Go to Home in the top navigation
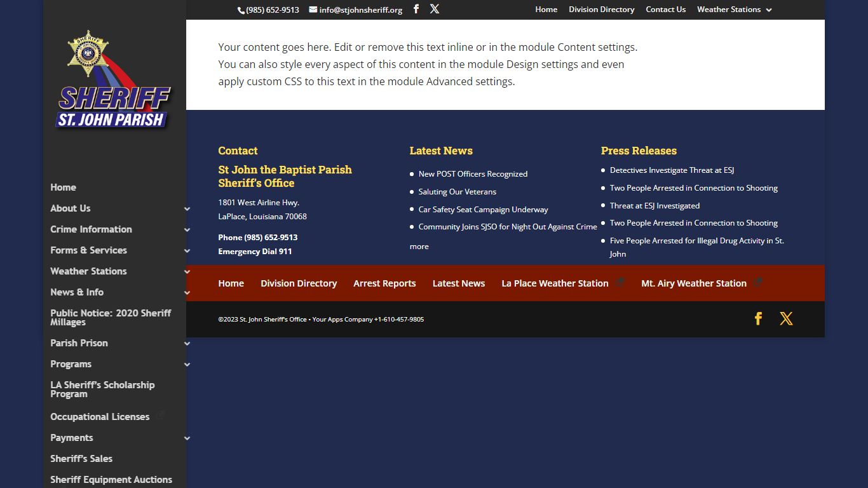 click(x=546, y=10)
